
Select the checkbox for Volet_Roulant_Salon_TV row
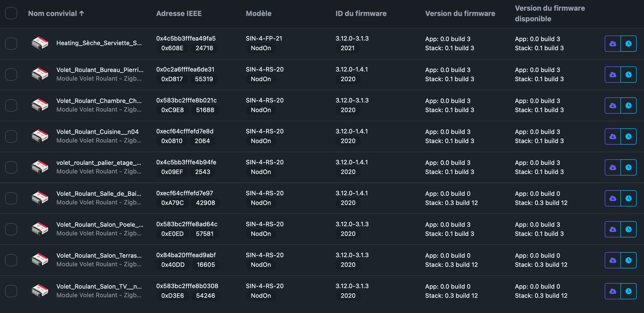[11, 291]
